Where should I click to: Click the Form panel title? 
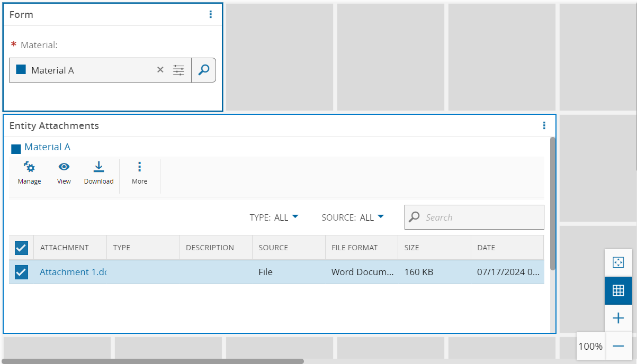coord(21,15)
